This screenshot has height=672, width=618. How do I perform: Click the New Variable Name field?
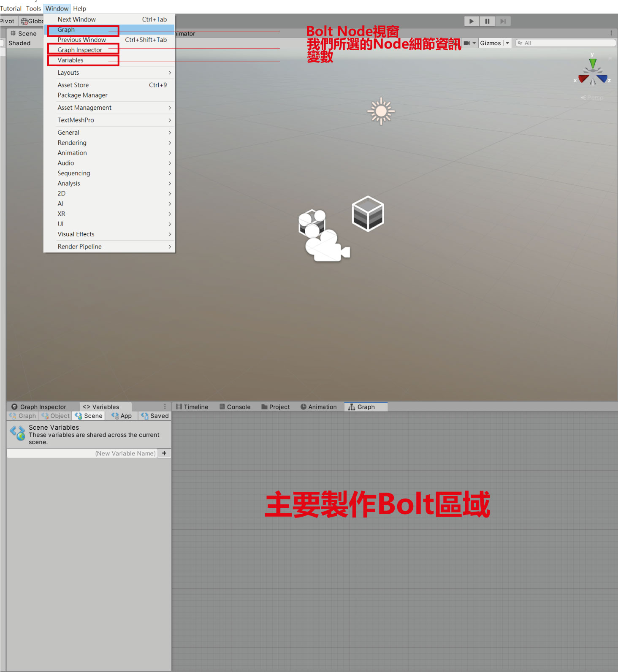[82, 453]
